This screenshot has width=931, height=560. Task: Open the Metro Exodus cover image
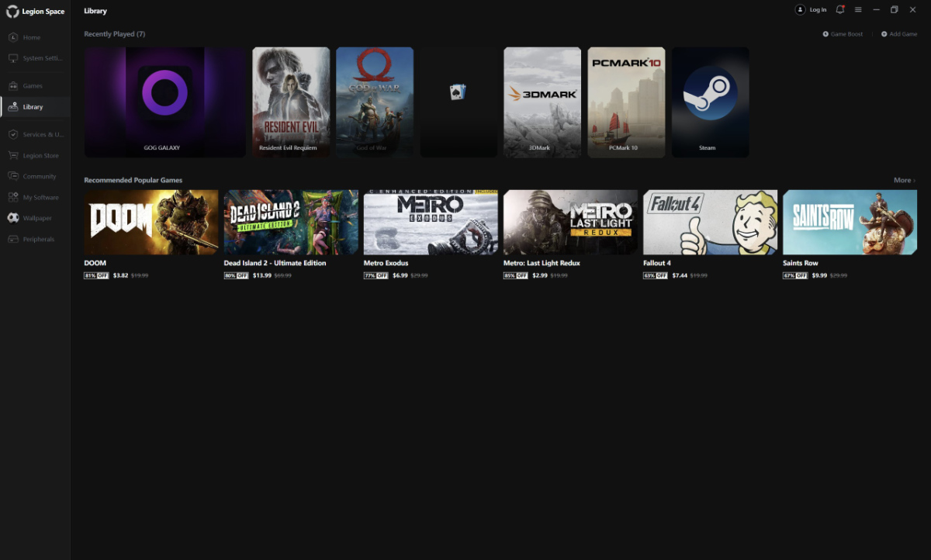[431, 222]
